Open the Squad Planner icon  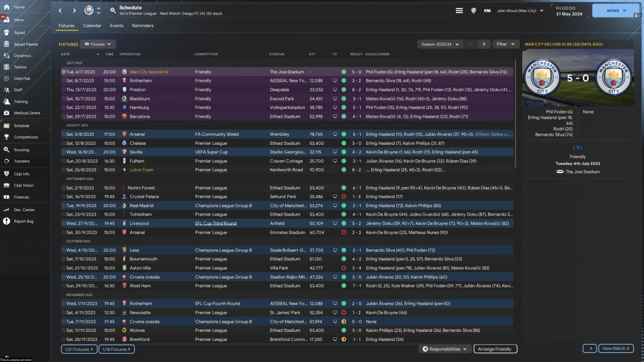click(7, 44)
